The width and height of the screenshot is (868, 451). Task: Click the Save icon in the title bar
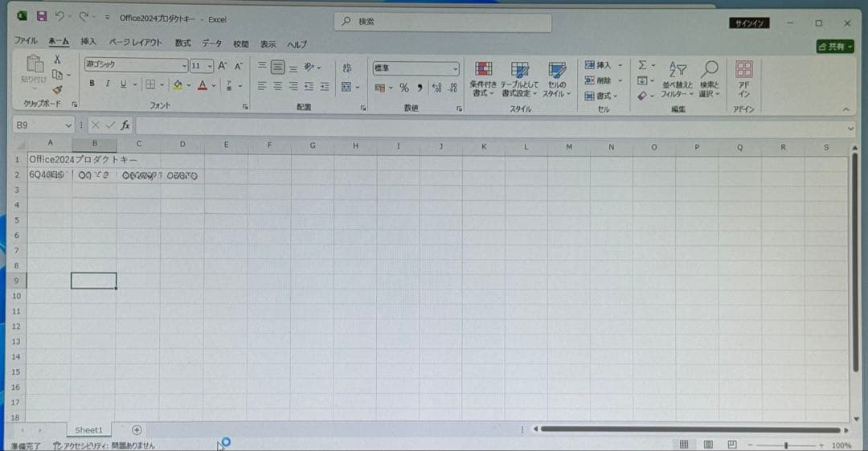(42, 16)
